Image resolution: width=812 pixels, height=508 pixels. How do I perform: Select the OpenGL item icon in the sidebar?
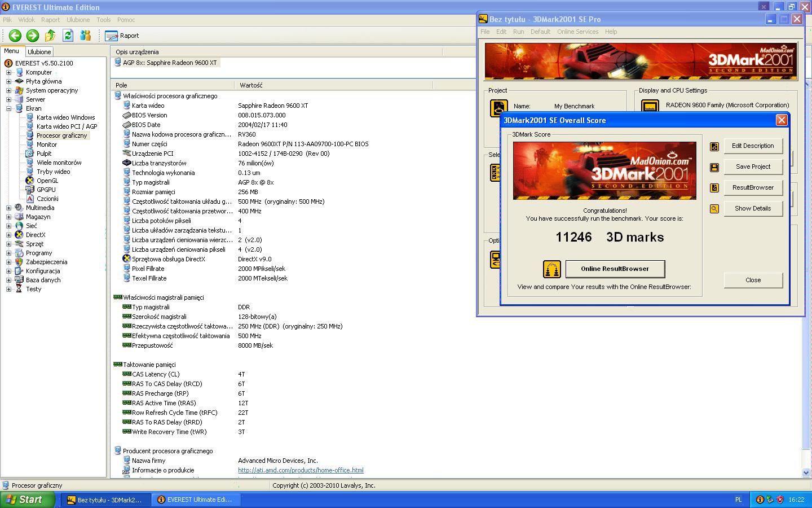[x=29, y=181]
